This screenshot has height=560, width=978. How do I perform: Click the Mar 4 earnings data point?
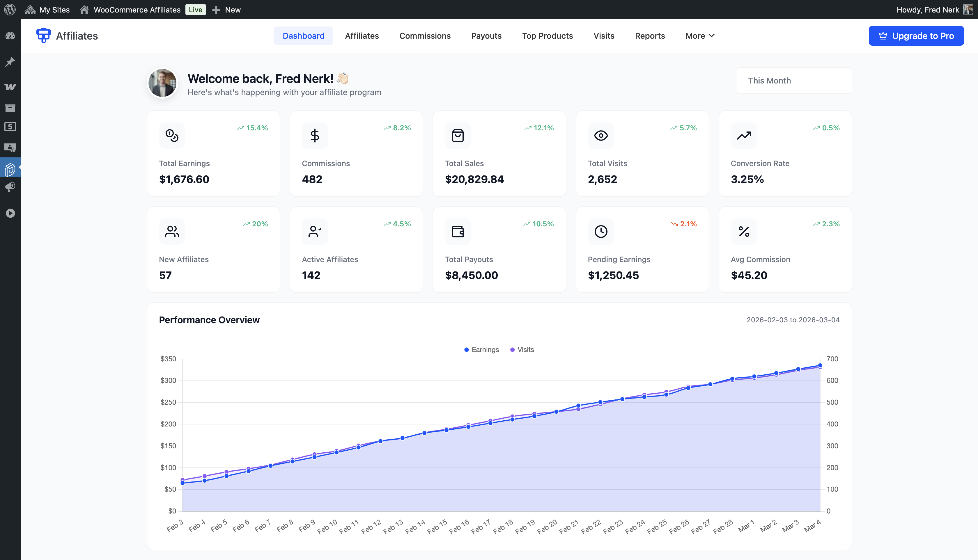[820, 365]
